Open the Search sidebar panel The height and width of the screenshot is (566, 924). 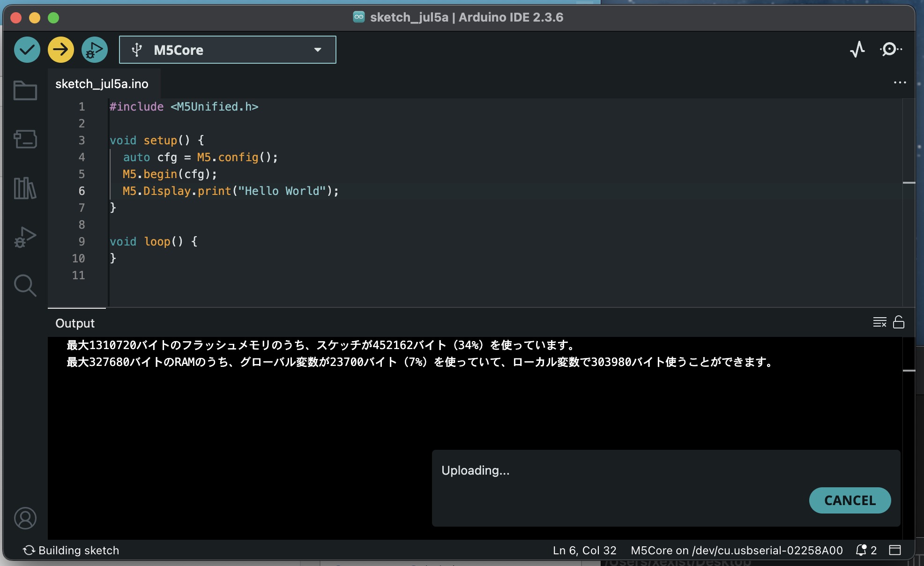coord(25,285)
